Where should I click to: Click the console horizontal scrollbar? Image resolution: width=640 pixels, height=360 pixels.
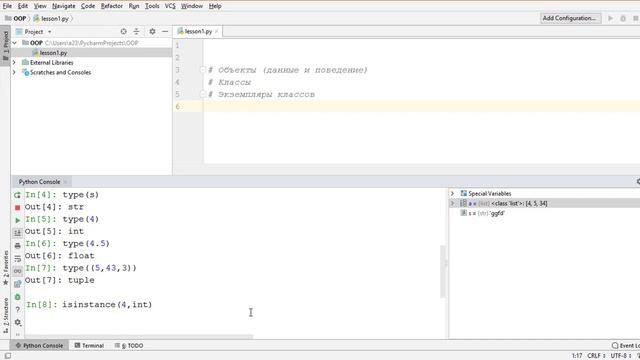point(139,337)
